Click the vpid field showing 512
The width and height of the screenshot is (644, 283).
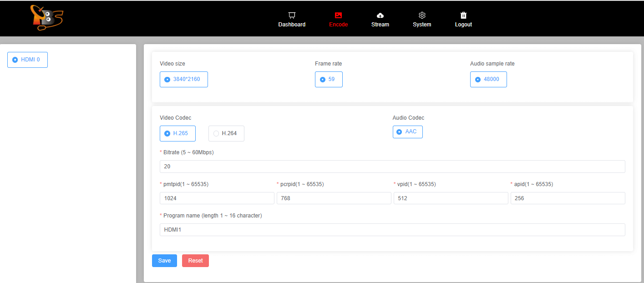coord(451,198)
